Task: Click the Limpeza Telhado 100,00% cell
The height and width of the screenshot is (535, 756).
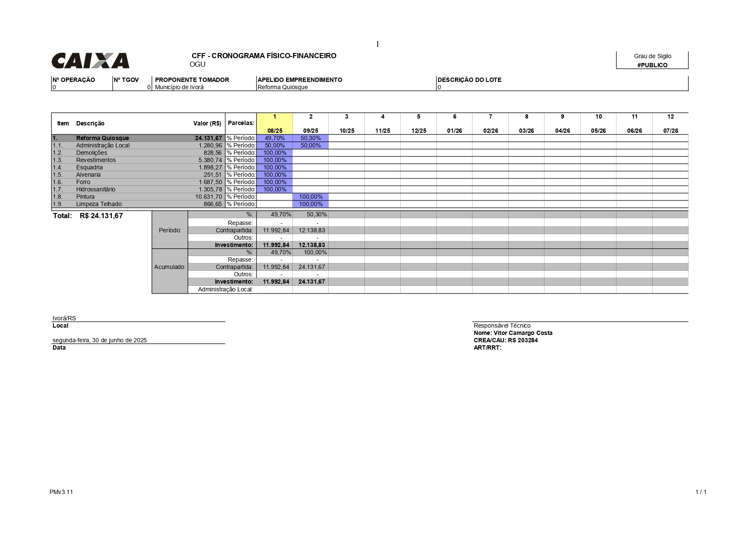Action: click(x=311, y=204)
